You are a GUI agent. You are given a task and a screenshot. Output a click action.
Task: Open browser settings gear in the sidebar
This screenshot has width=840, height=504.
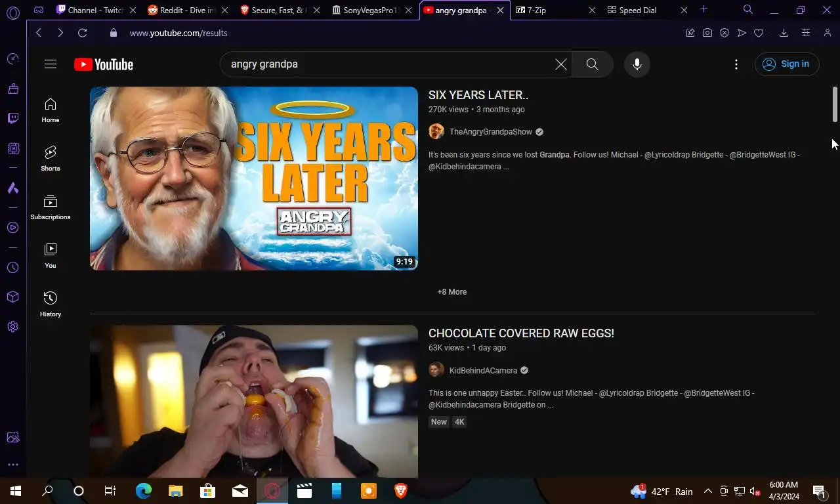pyautogui.click(x=12, y=327)
